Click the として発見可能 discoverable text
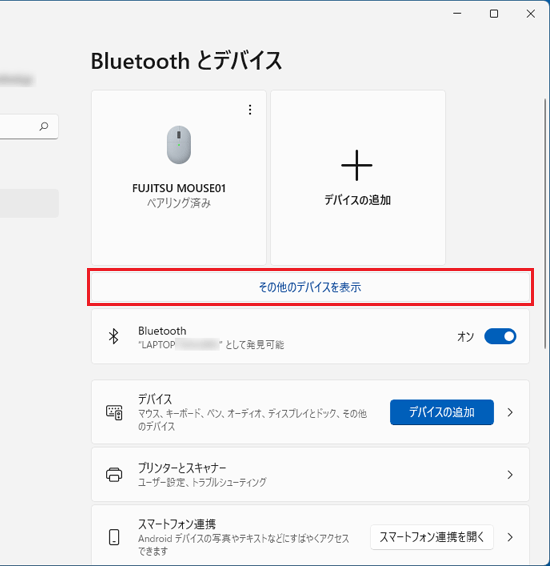The width and height of the screenshot is (550, 566). [255, 345]
